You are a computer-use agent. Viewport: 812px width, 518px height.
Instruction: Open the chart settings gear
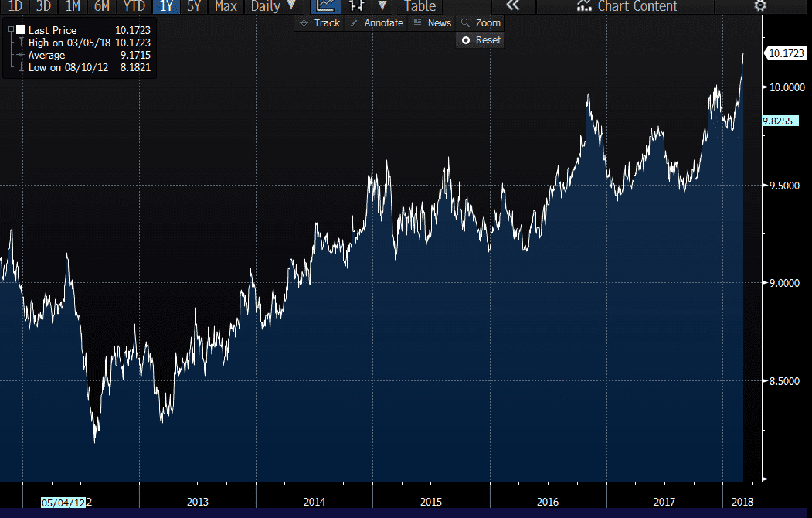pos(760,6)
